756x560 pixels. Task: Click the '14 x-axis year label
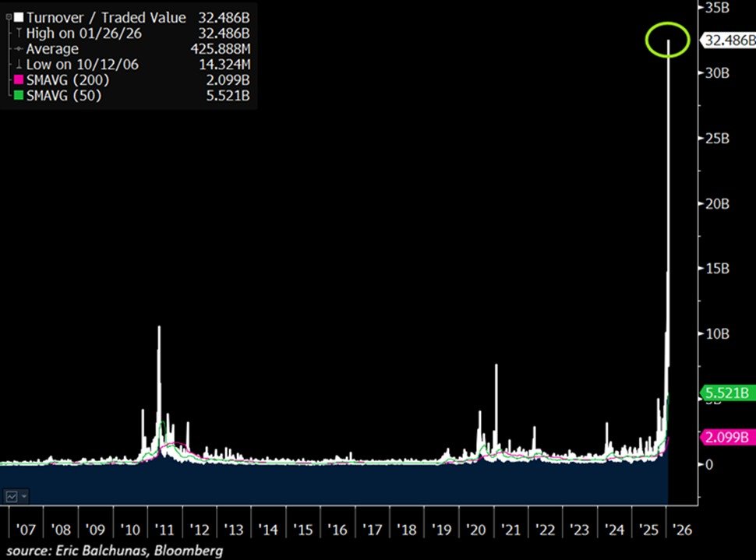click(x=268, y=530)
